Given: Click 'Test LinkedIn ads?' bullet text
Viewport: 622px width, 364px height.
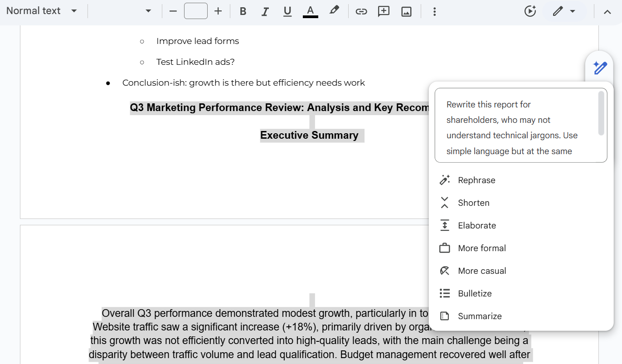Looking at the screenshot, I should (195, 62).
